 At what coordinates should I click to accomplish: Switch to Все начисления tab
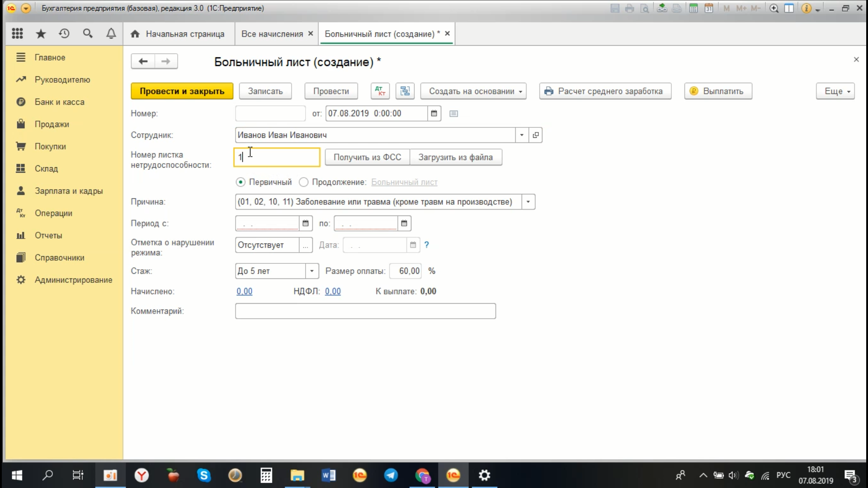pyautogui.click(x=272, y=34)
